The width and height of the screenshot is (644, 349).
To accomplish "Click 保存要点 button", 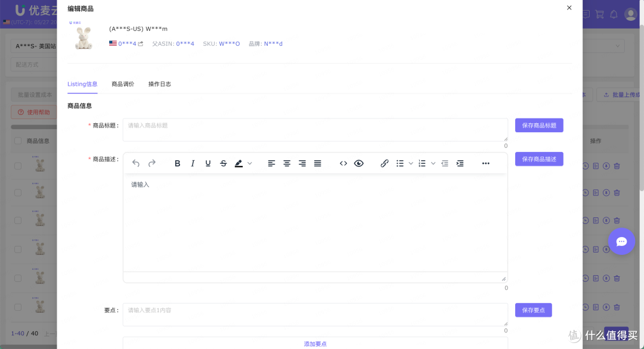I will (534, 310).
